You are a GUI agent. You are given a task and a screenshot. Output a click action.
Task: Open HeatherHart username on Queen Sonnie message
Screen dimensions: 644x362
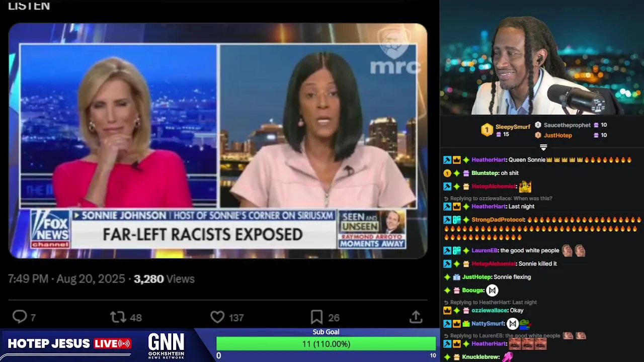coord(489,160)
